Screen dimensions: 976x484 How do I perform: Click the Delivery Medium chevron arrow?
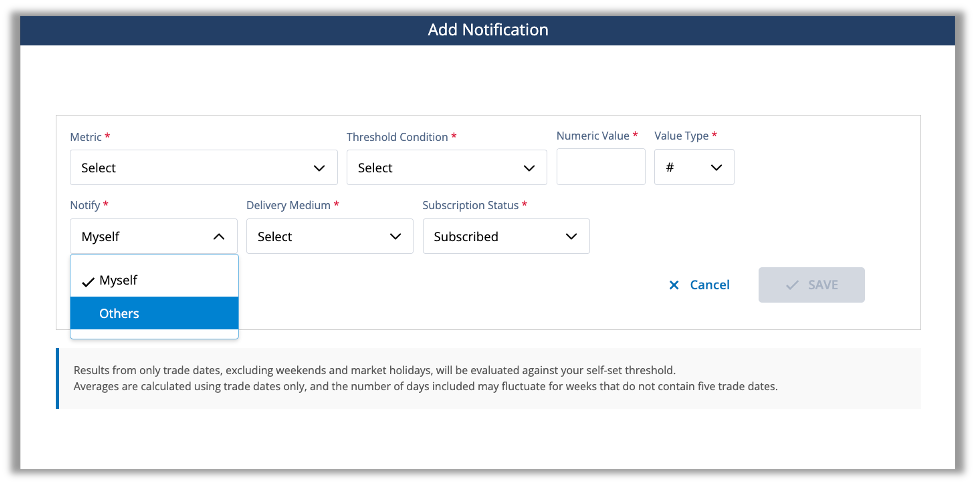tap(395, 237)
